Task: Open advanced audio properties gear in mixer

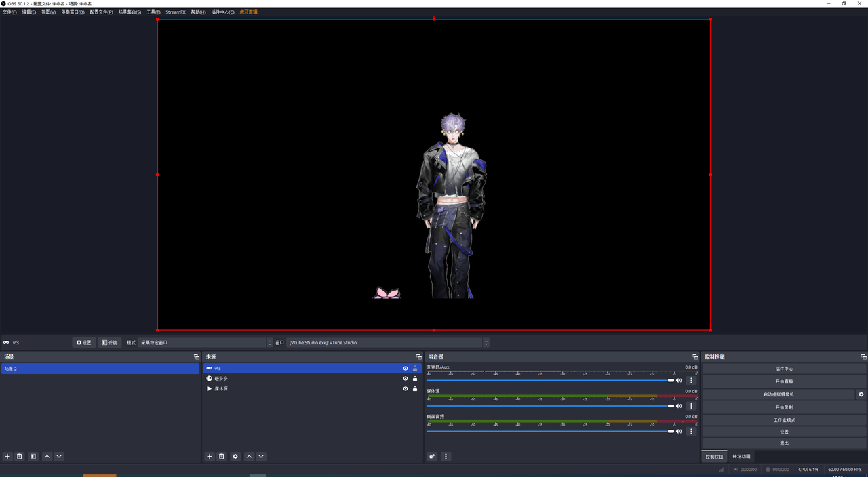Action: (x=432, y=457)
